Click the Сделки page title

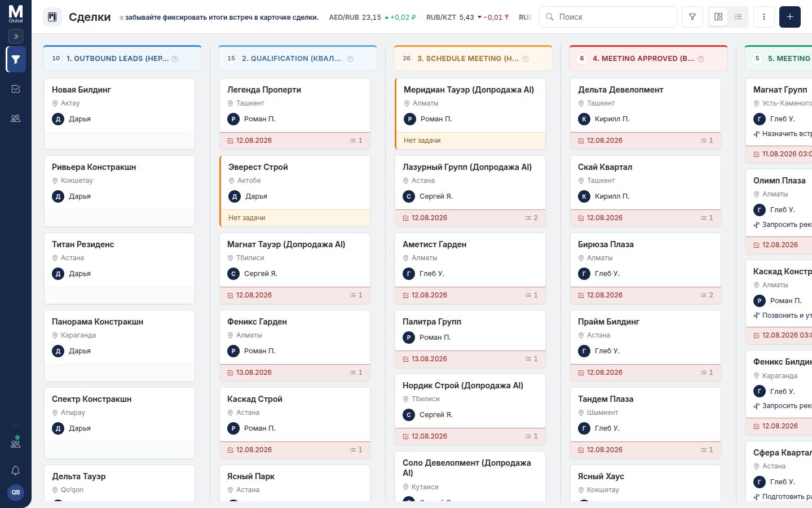pyautogui.click(x=90, y=17)
